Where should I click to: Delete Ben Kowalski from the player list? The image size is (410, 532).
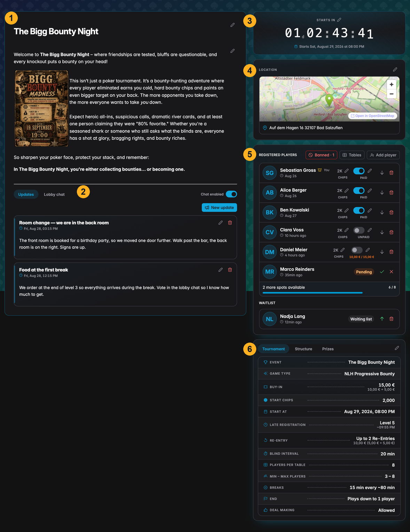[391, 213]
